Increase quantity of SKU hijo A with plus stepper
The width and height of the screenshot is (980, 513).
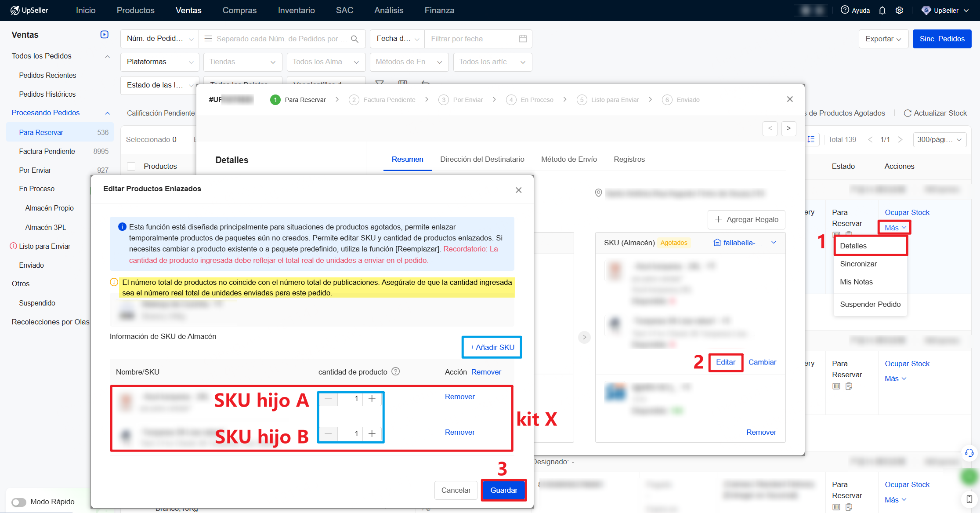[372, 398]
